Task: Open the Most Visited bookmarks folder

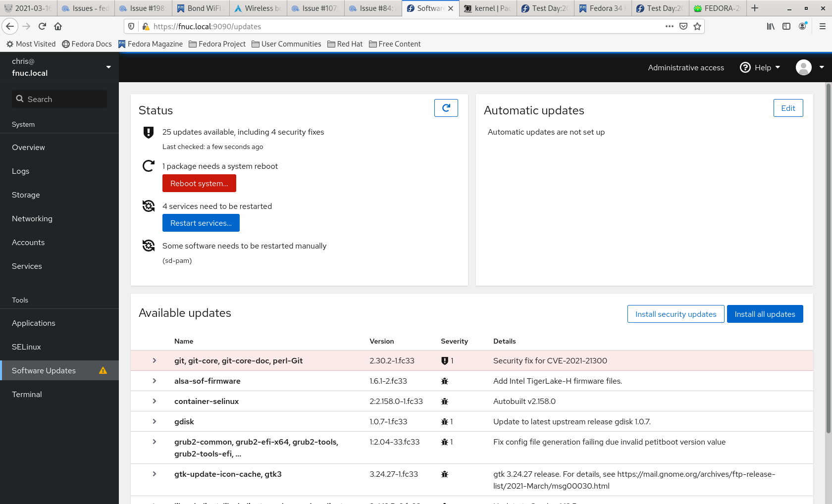Action: point(31,44)
